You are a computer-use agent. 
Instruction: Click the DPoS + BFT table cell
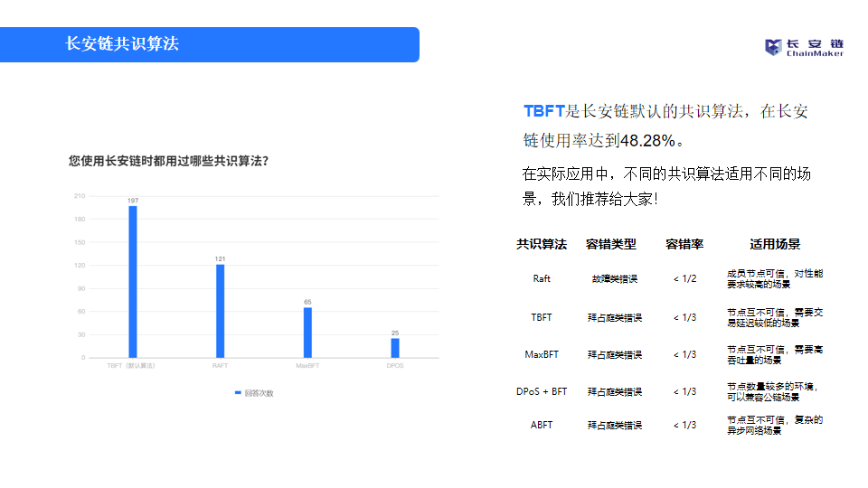pyautogui.click(x=542, y=391)
